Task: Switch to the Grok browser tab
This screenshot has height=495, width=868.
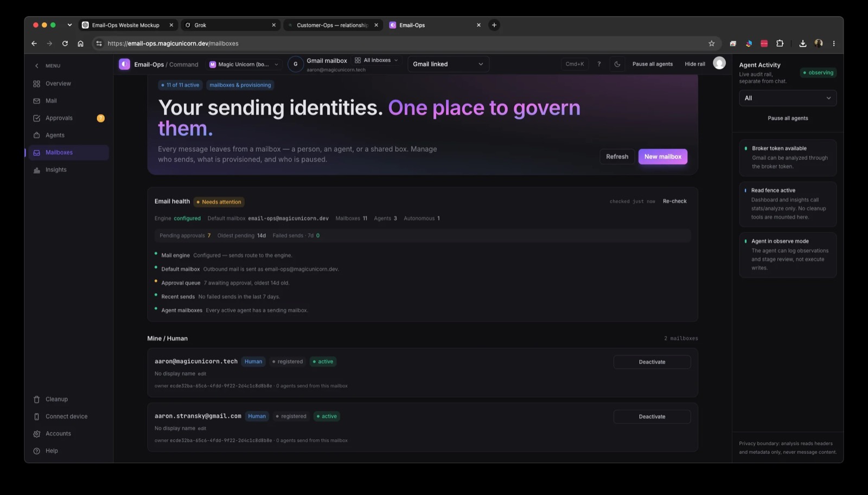Action: 230,25
